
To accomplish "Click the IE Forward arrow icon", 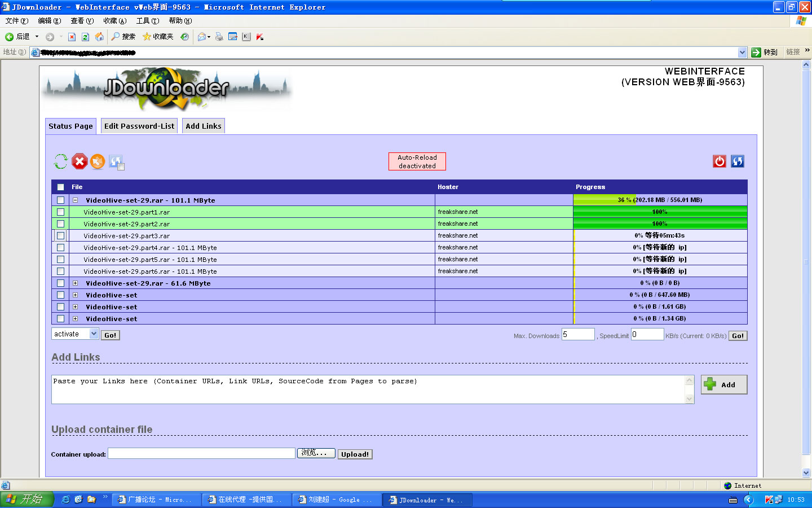I will pyautogui.click(x=50, y=37).
